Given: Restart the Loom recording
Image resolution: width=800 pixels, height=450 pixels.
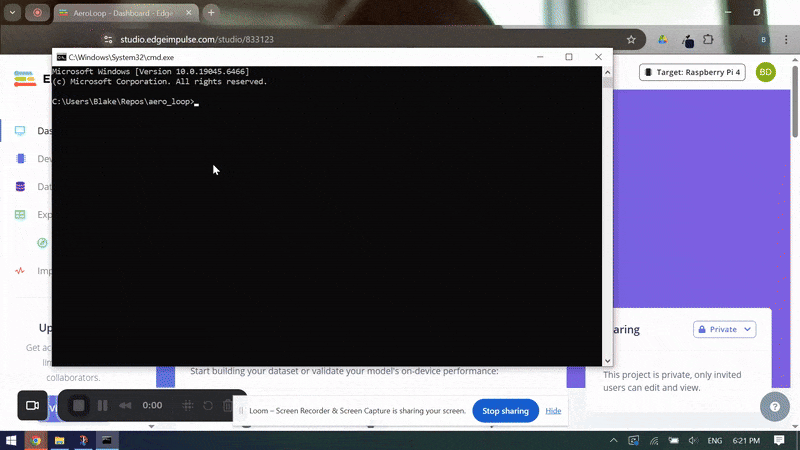Looking at the screenshot, I should pos(208,406).
